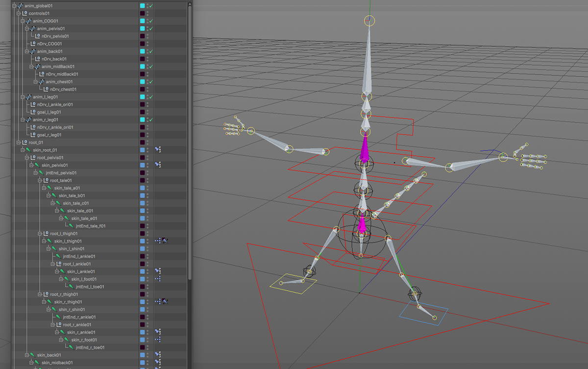Collapse the root_01 hierarchy

pyautogui.click(x=19, y=143)
